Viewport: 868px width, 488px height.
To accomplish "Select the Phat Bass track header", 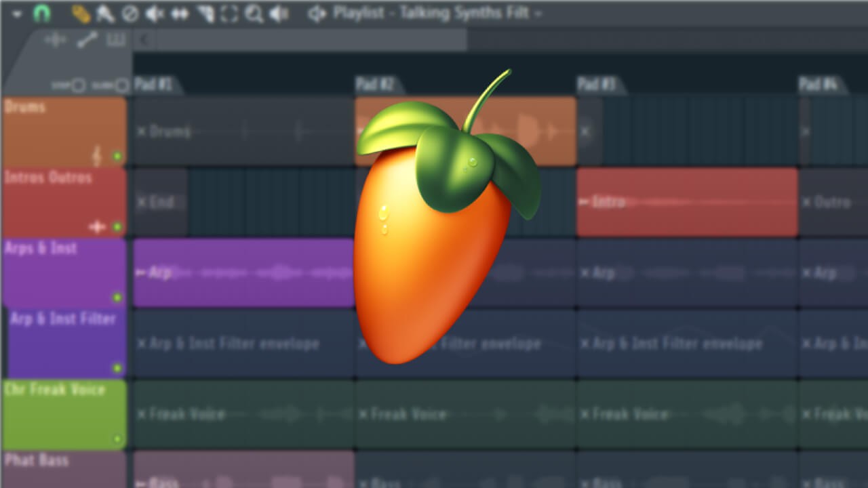I will coord(64,469).
